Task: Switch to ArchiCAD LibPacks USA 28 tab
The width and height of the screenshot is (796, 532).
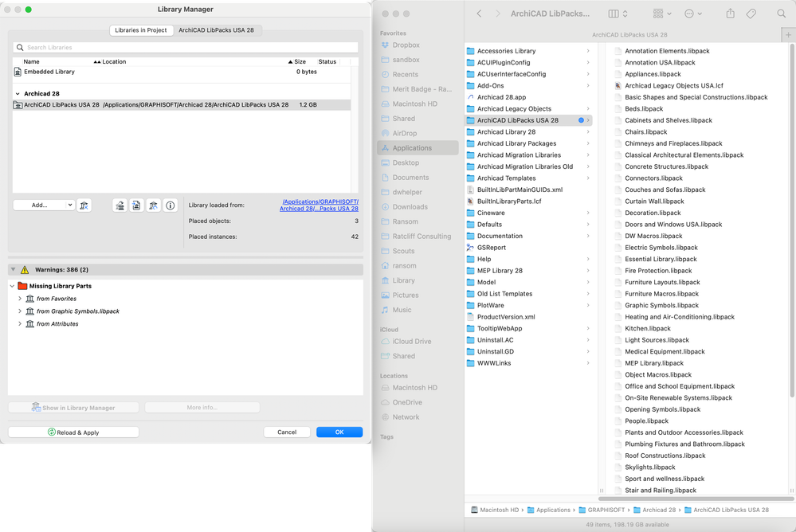Action: point(216,30)
